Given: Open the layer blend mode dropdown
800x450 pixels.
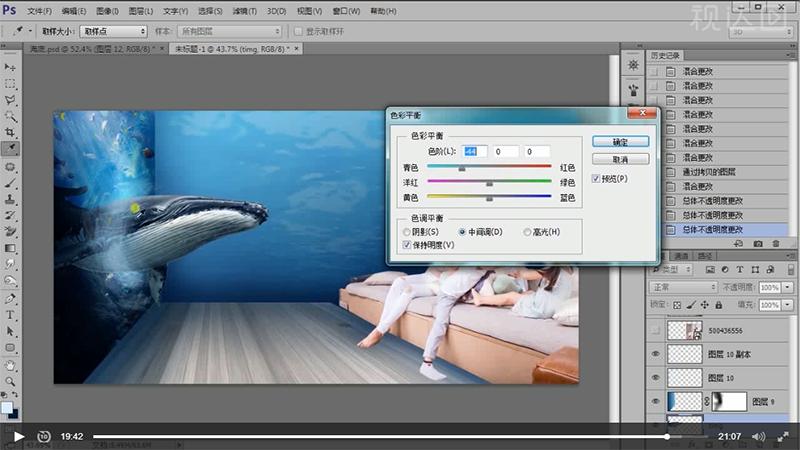Looking at the screenshot, I should [683, 287].
